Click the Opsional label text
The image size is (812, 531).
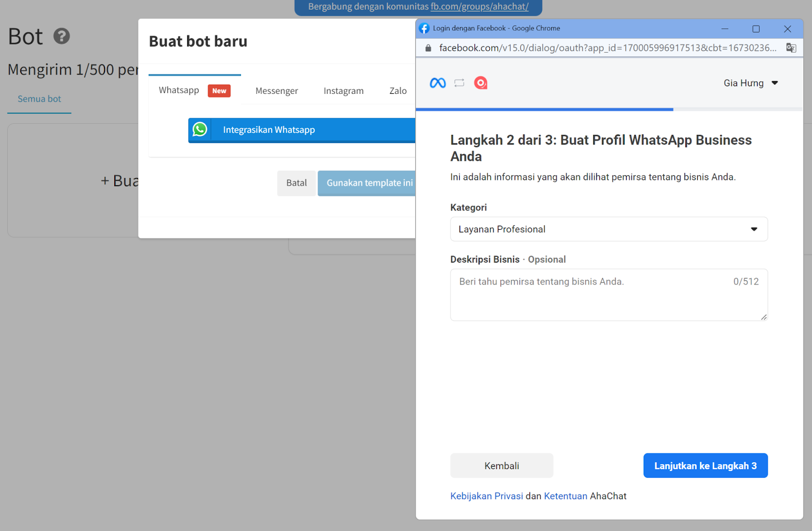click(547, 260)
